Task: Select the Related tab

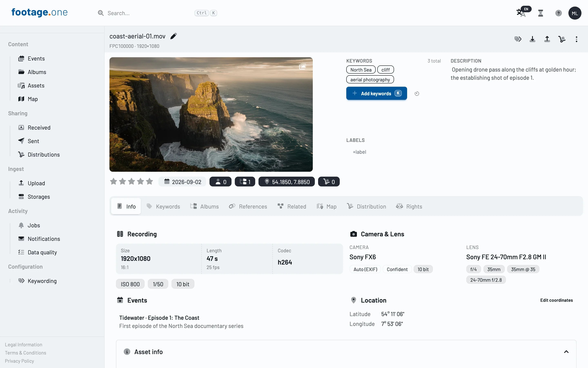Action: tap(292, 206)
